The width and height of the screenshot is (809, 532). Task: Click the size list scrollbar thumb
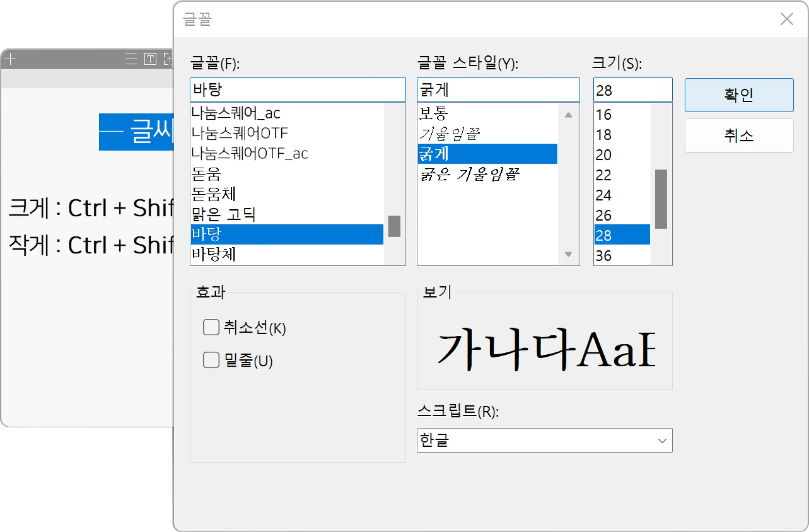pos(661,199)
